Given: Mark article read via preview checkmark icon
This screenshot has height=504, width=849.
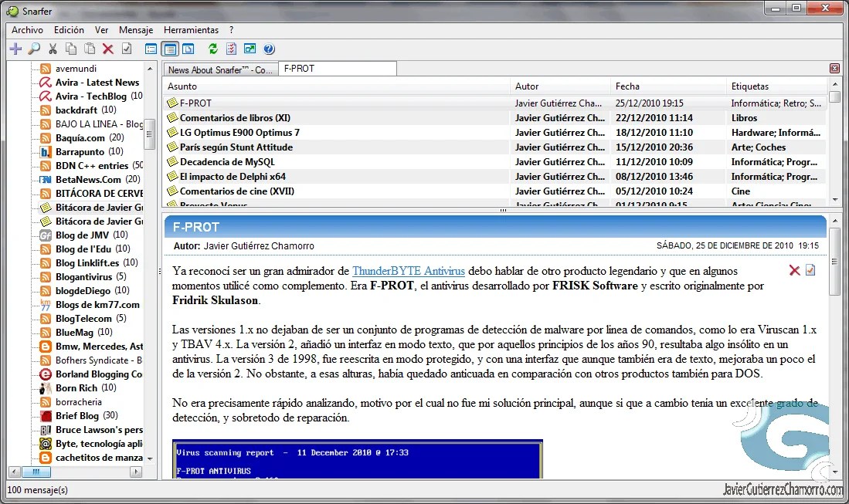Looking at the screenshot, I should 810,270.
